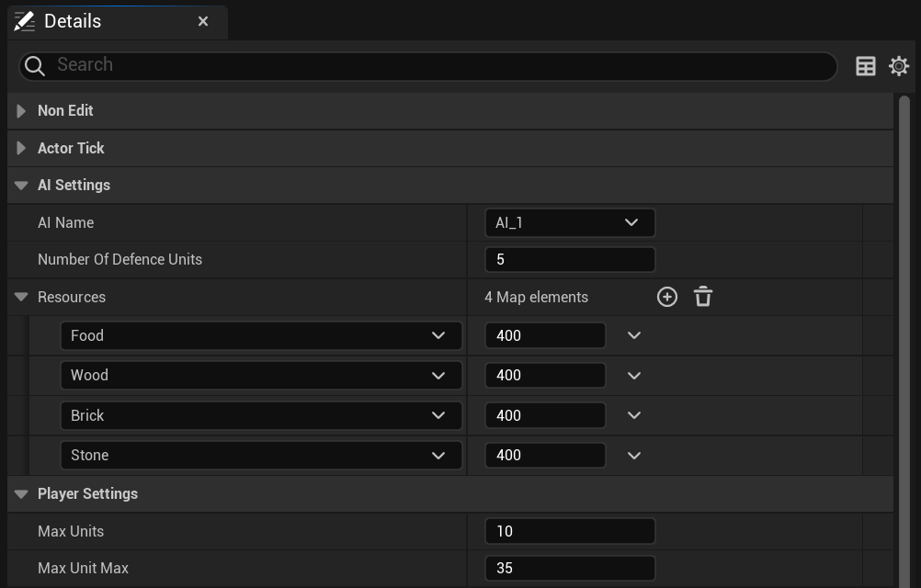Open the Wood resource key dropdown
Screen dimensions: 921x588
pos(261,375)
